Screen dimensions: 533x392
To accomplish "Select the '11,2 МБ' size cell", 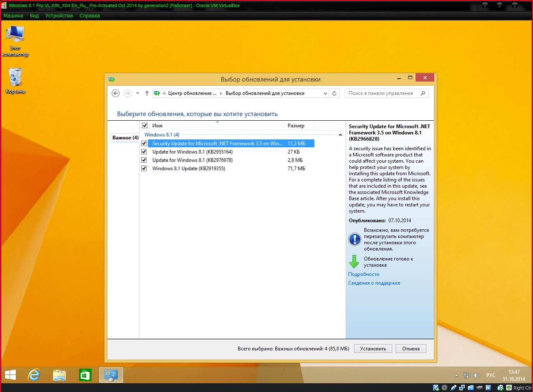I will [296, 143].
